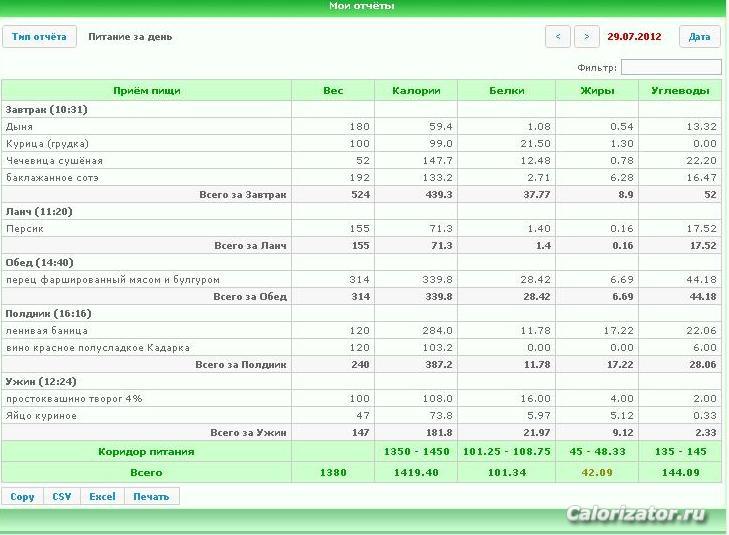This screenshot has width=729, height=535.
Task: Sort by the Углеводы column header
Action: pyautogui.click(x=680, y=91)
